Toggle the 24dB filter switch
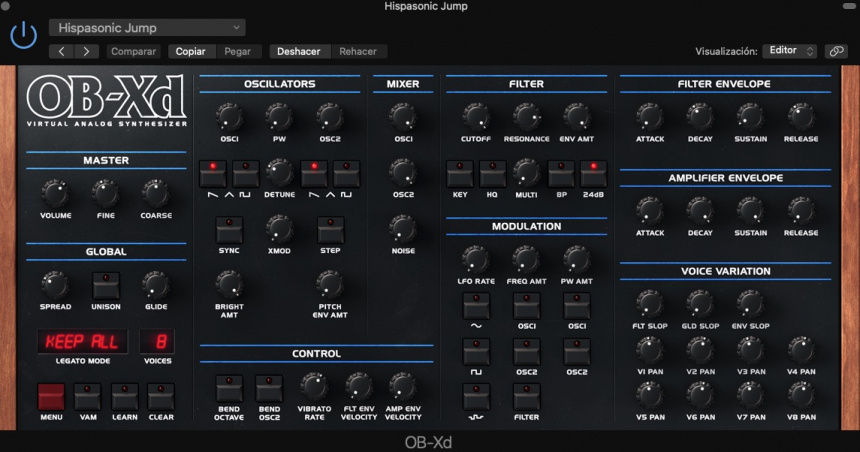 click(592, 173)
